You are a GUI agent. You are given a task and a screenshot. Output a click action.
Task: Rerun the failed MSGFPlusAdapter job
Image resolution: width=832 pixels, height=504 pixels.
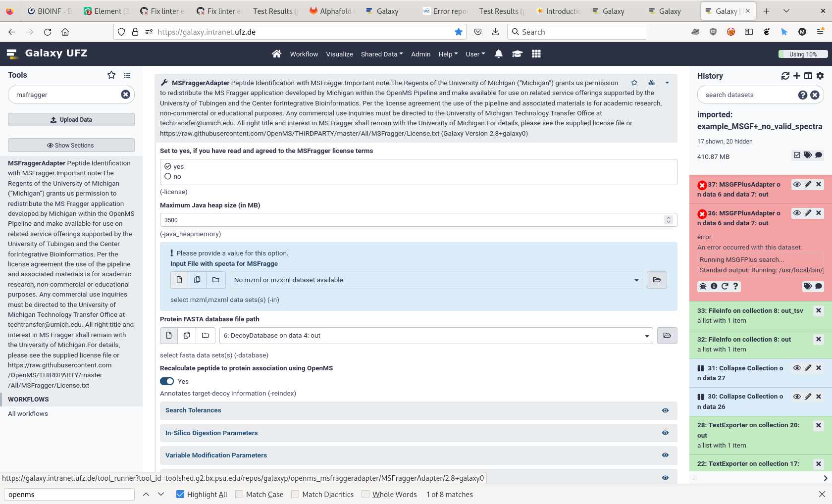[x=725, y=286]
